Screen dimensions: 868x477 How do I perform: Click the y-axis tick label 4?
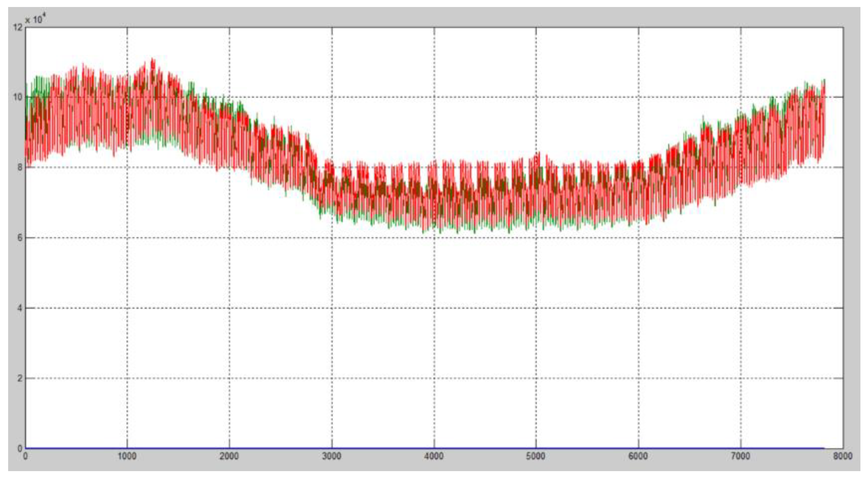coord(20,308)
